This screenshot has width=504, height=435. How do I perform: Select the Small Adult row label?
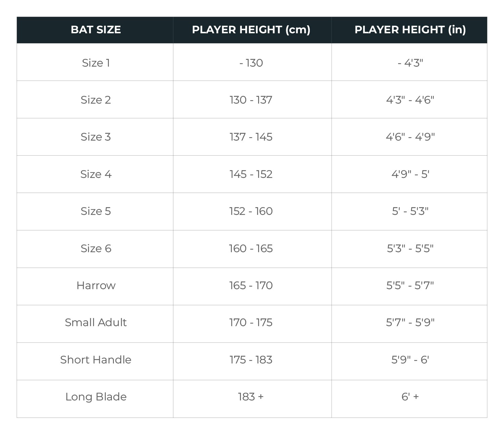pyautogui.click(x=96, y=322)
